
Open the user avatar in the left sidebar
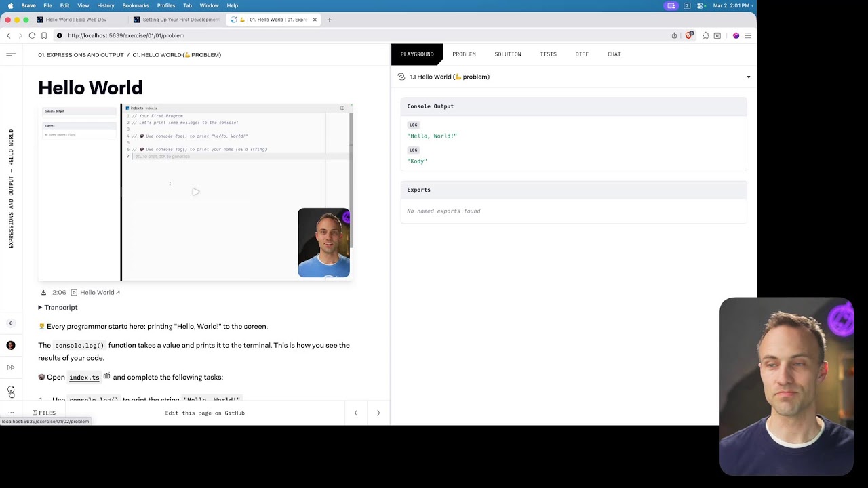point(11,345)
